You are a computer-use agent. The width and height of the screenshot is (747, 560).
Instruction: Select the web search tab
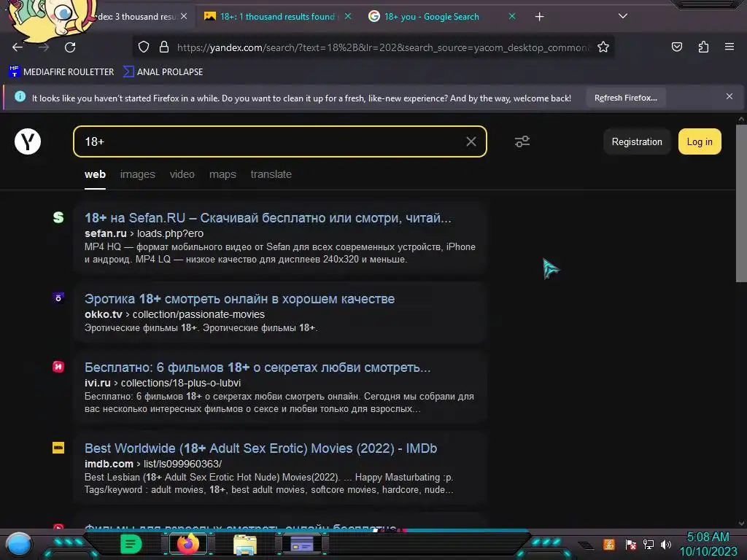(96, 174)
